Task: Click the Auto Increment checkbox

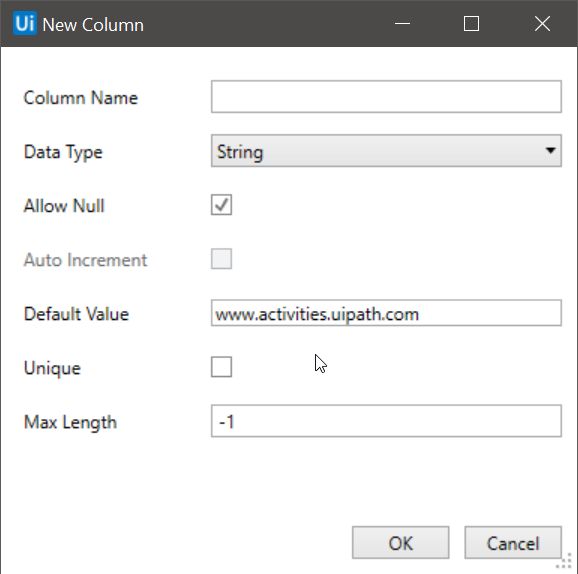Action: (x=222, y=259)
